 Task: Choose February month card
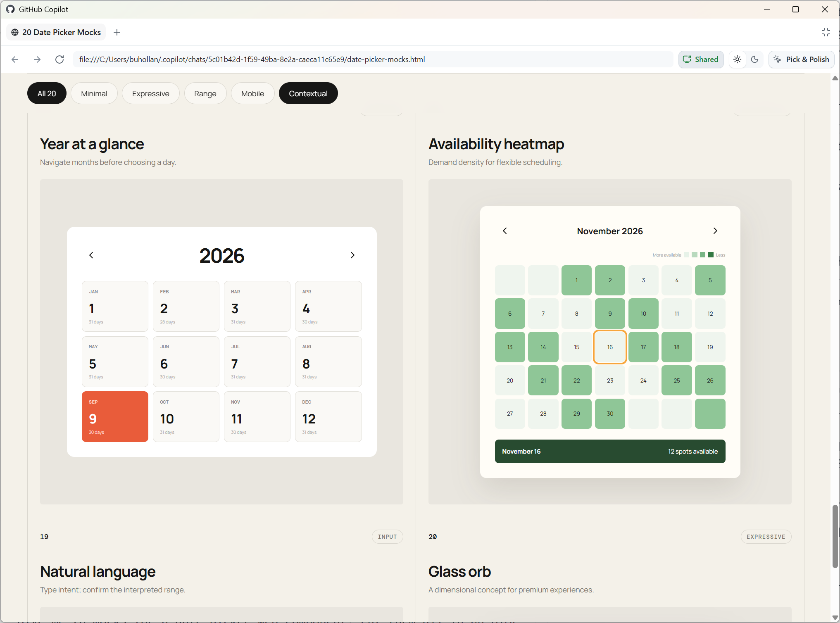point(186,306)
